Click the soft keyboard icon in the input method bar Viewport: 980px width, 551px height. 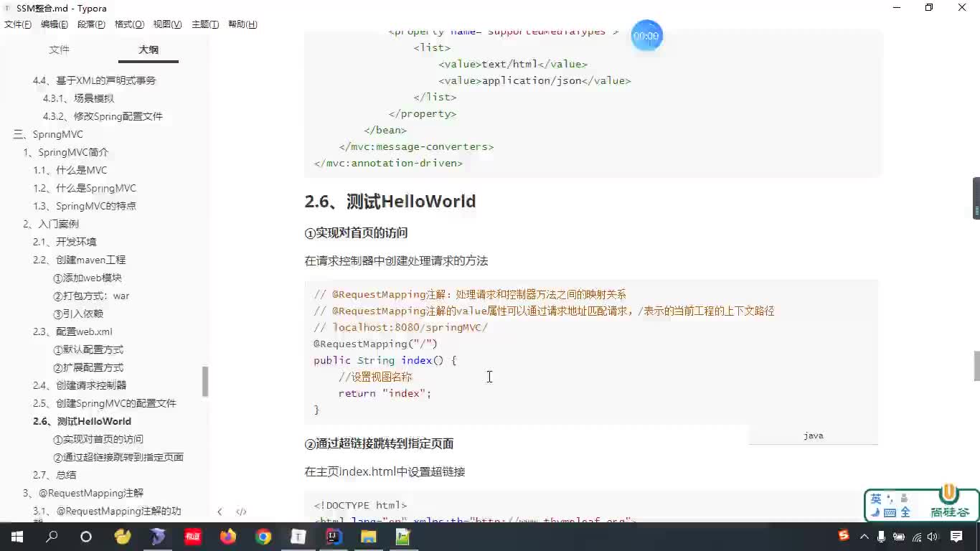click(890, 512)
